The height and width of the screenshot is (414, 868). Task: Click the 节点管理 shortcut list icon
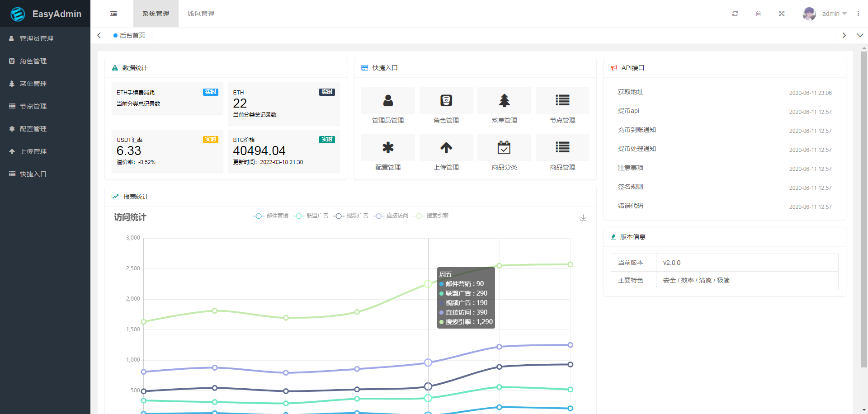click(562, 100)
